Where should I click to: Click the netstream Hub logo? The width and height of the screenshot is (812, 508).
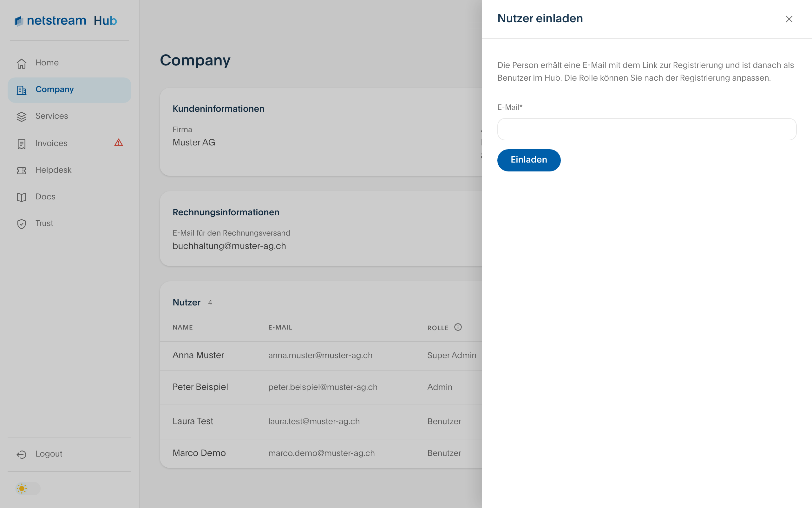(66, 21)
